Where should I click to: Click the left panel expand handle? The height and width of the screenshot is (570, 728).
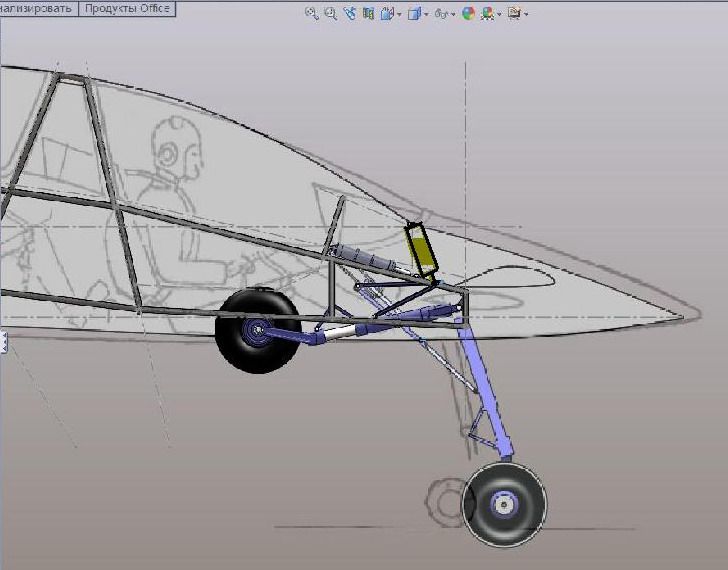[3, 343]
